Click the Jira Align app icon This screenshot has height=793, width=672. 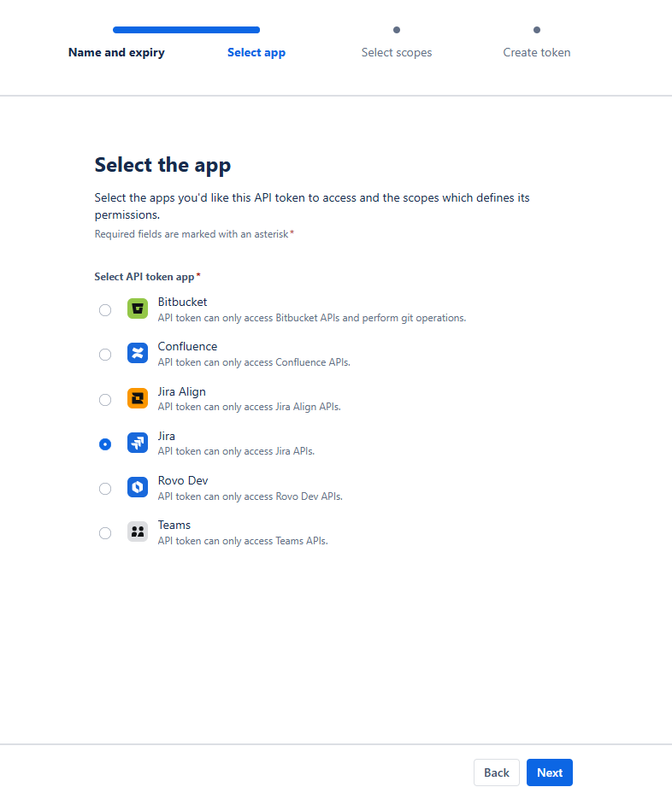click(138, 398)
